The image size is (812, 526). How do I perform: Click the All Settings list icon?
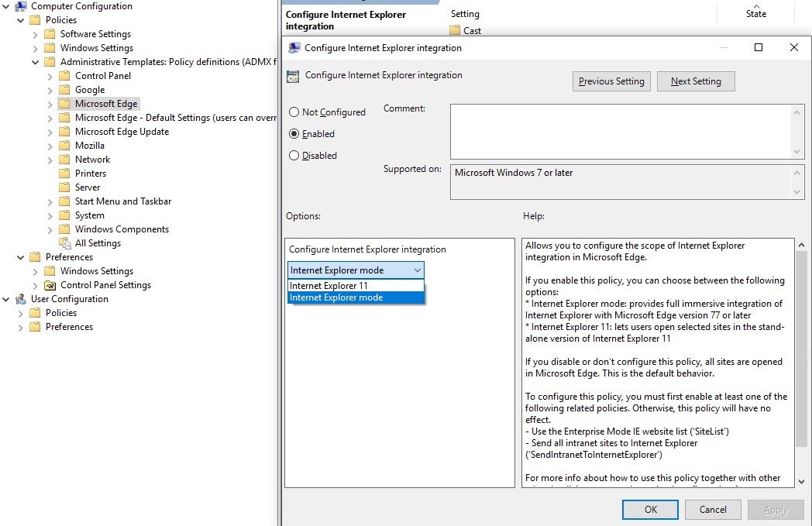(x=65, y=243)
